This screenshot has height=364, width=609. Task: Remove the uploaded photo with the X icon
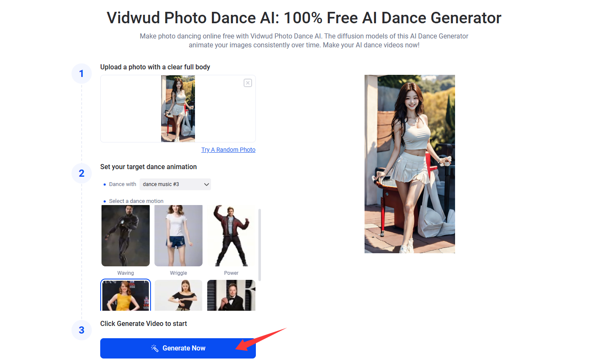248,83
